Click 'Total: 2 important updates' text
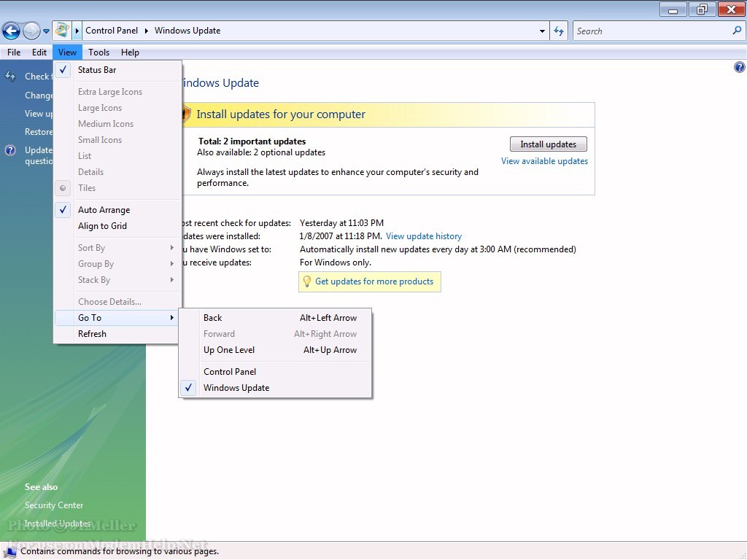This screenshot has width=747, height=560. 252,141
